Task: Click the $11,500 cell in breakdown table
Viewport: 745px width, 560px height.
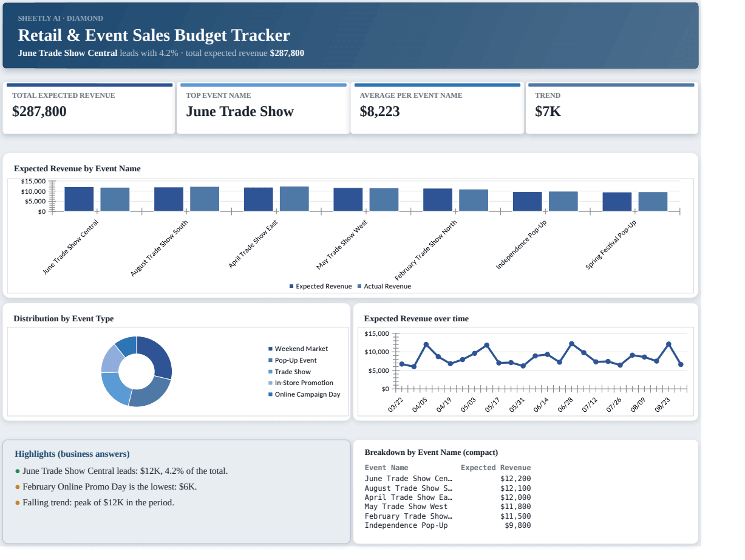Action: pos(515,516)
